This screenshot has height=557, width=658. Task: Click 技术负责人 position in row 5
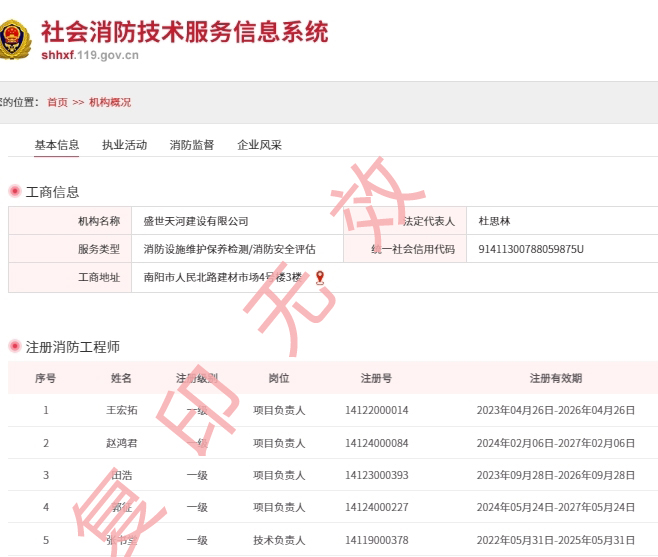[279, 540]
